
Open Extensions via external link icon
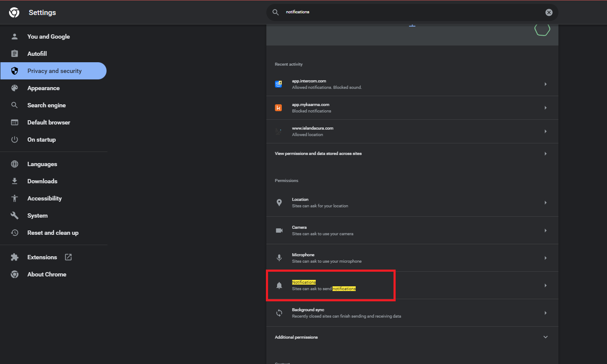coord(68,257)
